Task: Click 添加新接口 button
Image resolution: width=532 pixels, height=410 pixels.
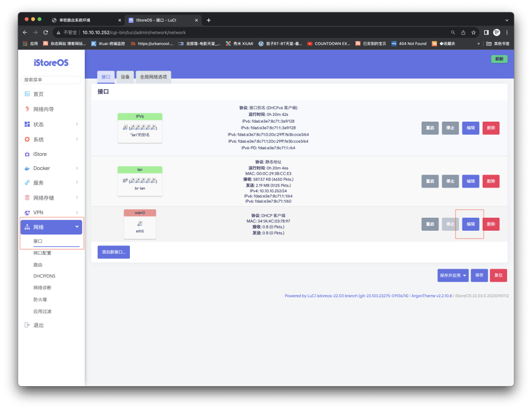Action: pyautogui.click(x=114, y=252)
